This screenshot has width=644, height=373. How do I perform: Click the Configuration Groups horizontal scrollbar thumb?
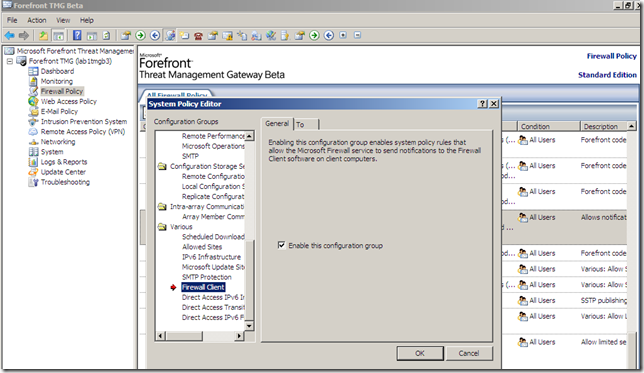pos(184,336)
